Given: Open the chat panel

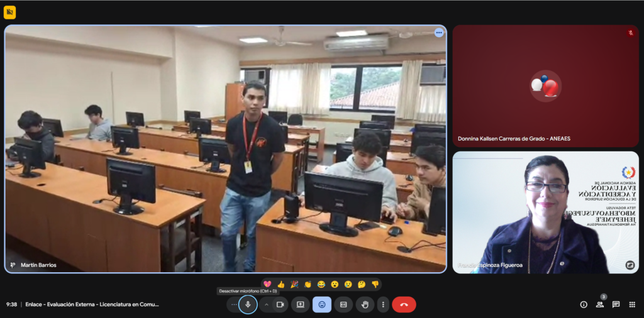Looking at the screenshot, I should 616,305.
